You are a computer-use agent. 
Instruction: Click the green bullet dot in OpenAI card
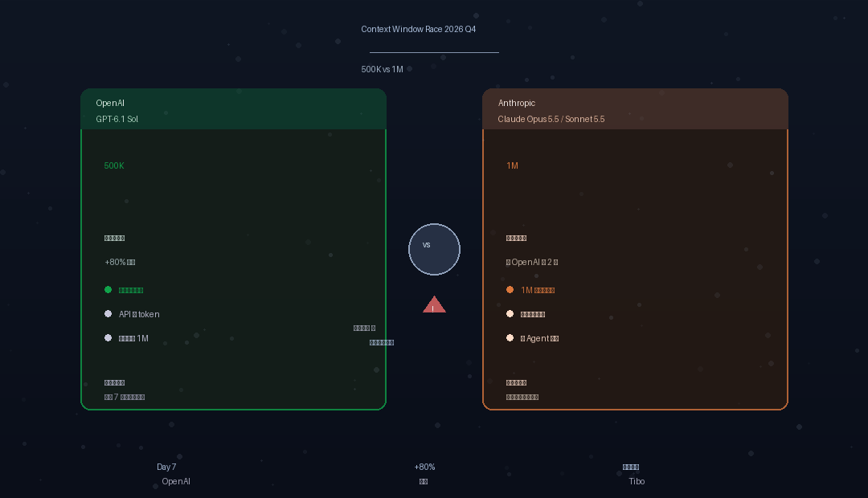[108, 289]
